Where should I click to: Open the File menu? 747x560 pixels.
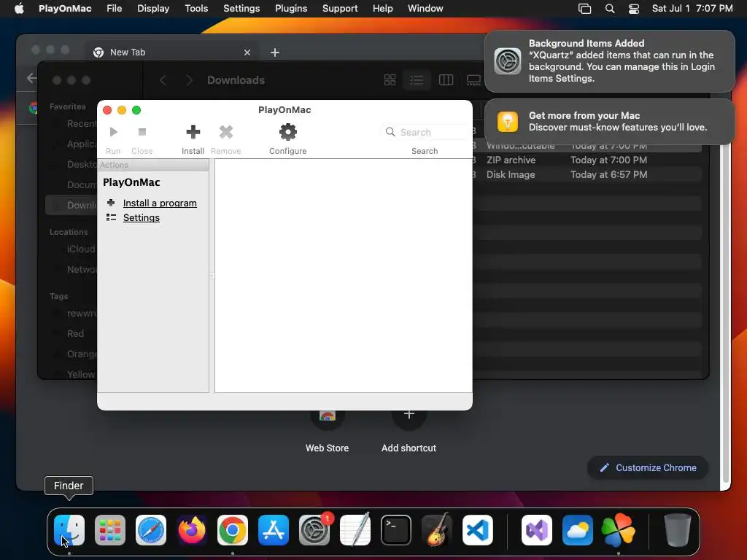[115, 9]
